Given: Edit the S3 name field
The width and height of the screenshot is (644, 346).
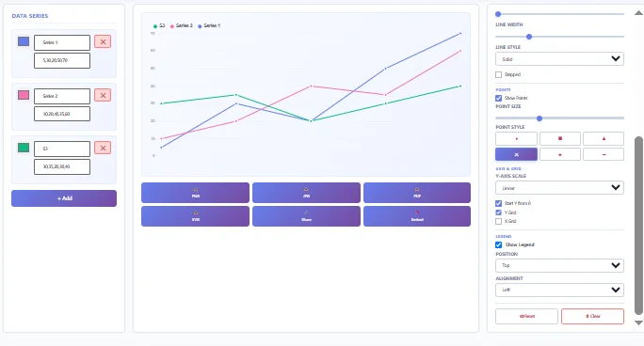Looking at the screenshot, I should pos(62,149).
